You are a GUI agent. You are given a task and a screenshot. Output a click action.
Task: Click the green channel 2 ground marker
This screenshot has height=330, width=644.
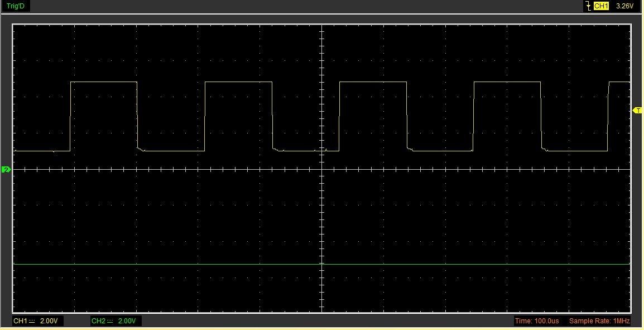(6, 169)
